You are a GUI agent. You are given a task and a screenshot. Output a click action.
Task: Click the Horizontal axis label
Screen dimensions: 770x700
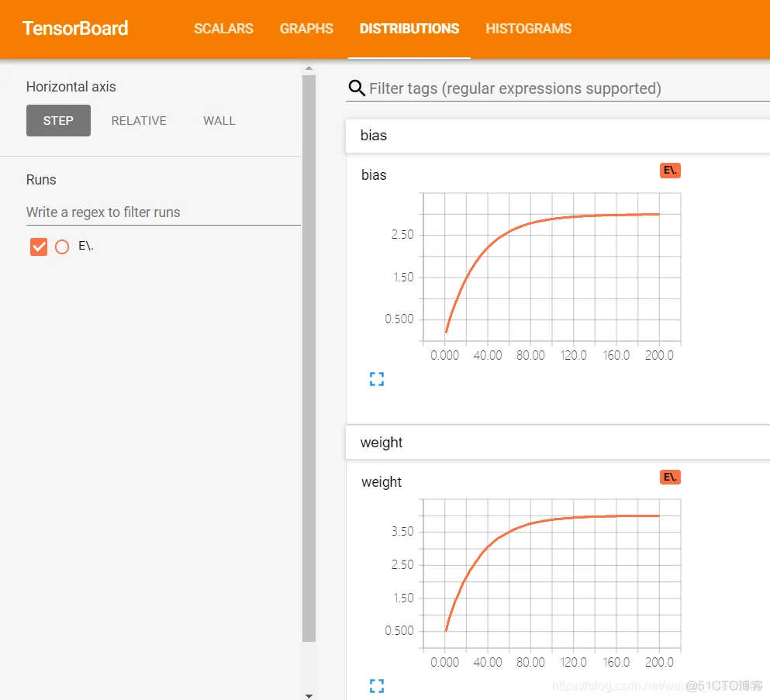pyautogui.click(x=71, y=87)
